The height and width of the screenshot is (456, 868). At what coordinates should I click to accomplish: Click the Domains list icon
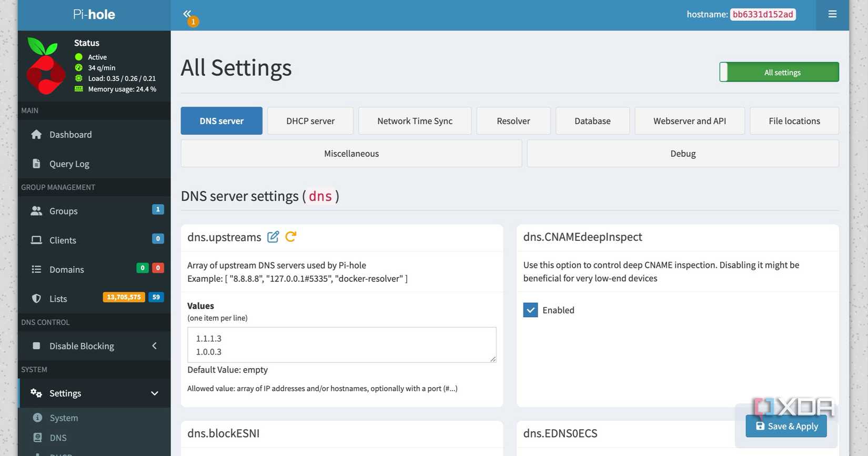pos(36,269)
